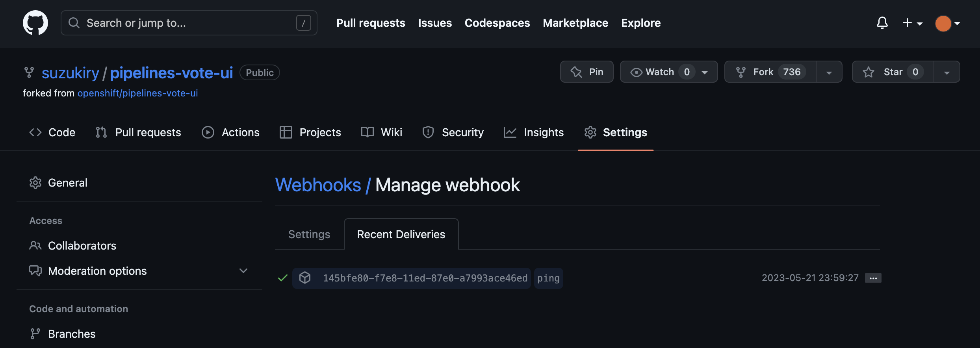Screen dimensions: 980x348
Task: Open the user avatar menu
Action: [x=948, y=23]
